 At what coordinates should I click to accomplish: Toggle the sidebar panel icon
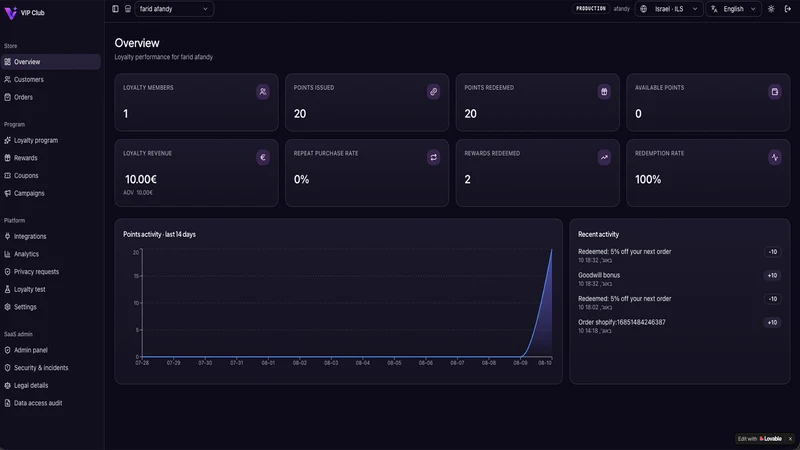click(x=115, y=9)
